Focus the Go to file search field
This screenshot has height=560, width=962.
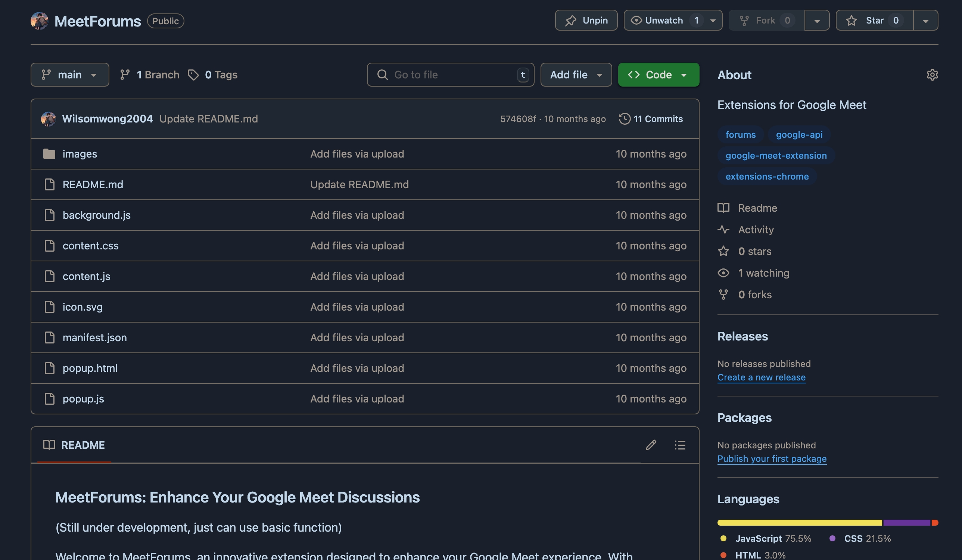click(x=451, y=74)
